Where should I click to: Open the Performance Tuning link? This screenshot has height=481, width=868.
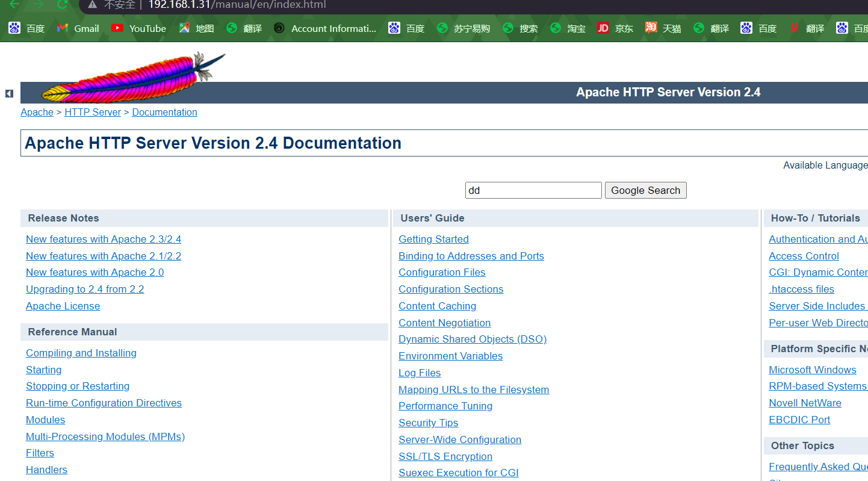click(445, 406)
